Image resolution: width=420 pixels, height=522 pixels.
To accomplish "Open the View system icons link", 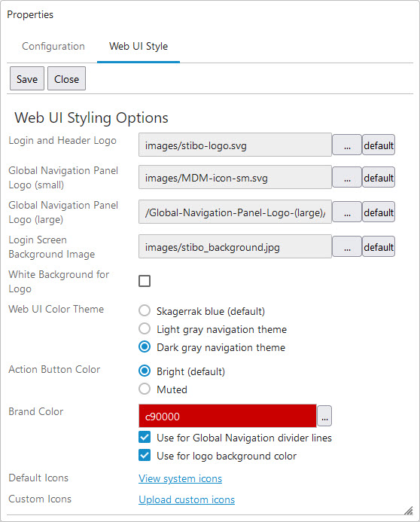I will 180,478.
